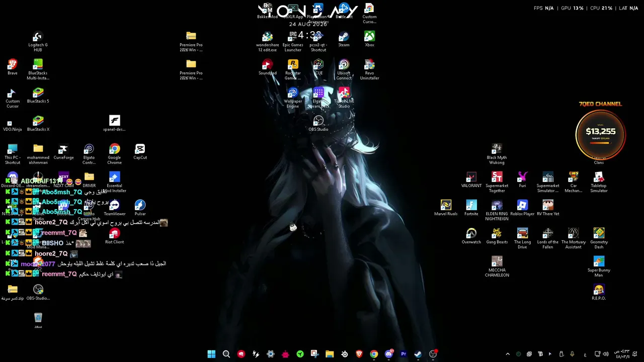Open the clock and date flyout

pyautogui.click(x=622, y=354)
